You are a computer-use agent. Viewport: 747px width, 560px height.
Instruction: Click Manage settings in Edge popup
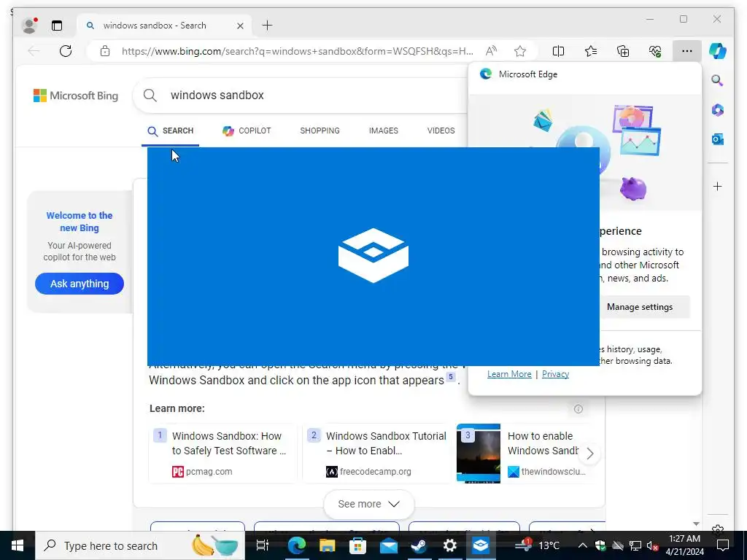(639, 307)
